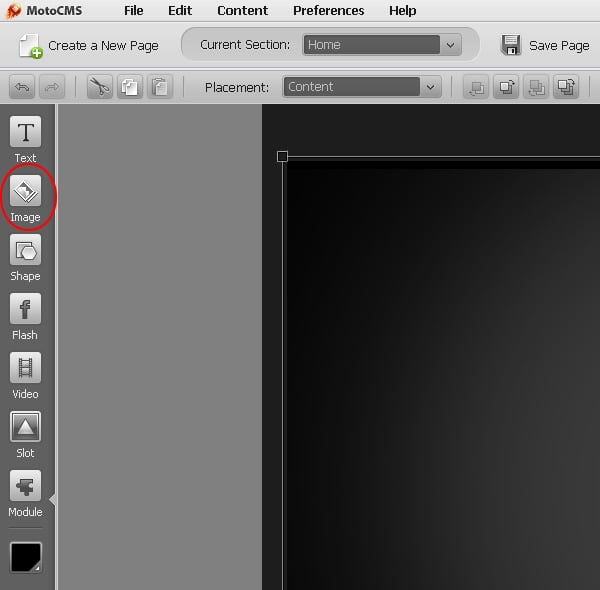
Task: Select the Image tool
Action: tap(25, 191)
